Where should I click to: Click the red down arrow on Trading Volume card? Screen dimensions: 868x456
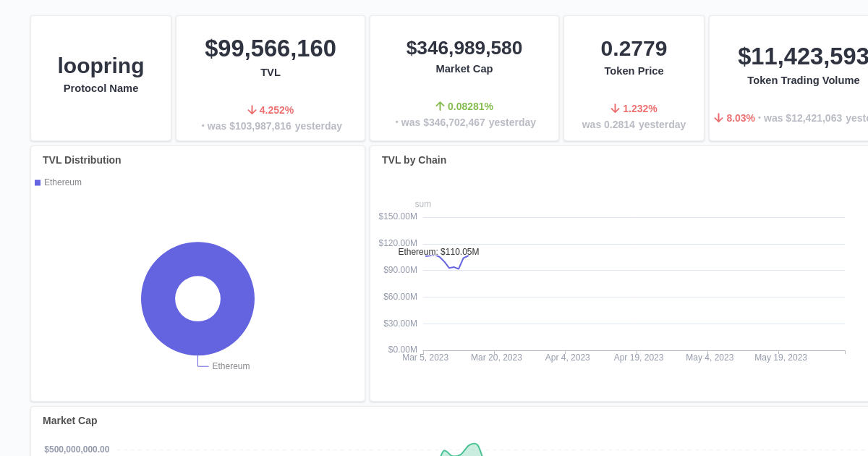(718, 117)
